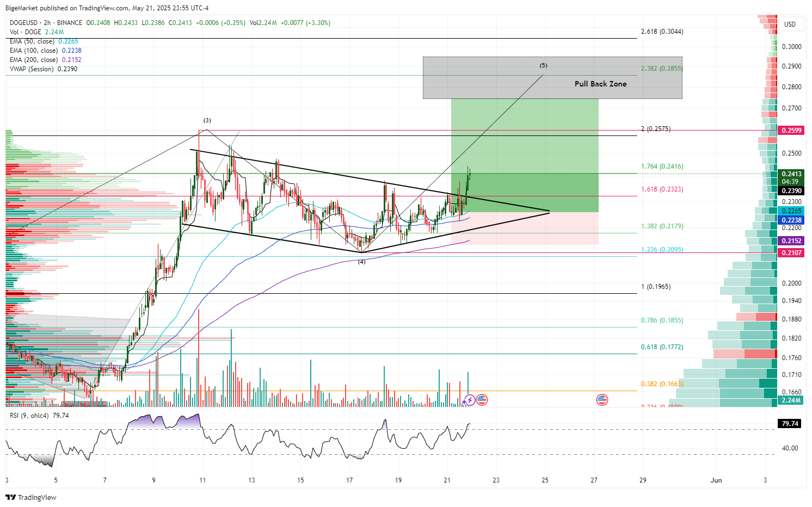Click the 0.3000 price scale tick
812x507 pixels.
pyautogui.click(x=791, y=47)
